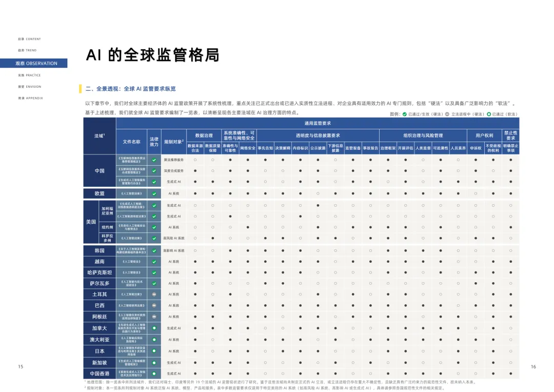Image resolution: width=554 pixels, height=392 pixels.
Task: Click the green check icon for 萨尔瓦多
Action: pos(154,284)
